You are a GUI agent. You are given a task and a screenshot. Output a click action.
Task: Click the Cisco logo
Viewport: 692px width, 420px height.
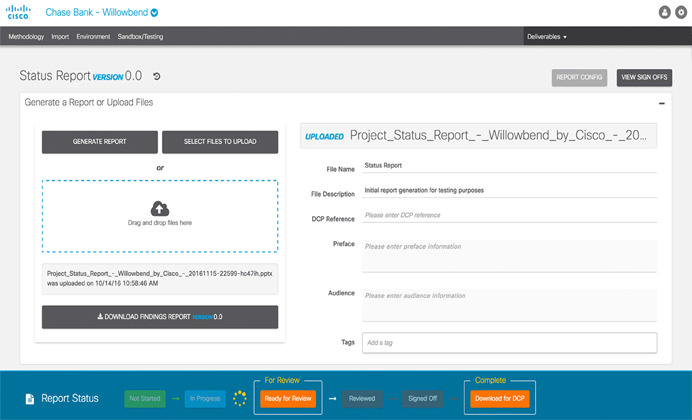(18, 12)
